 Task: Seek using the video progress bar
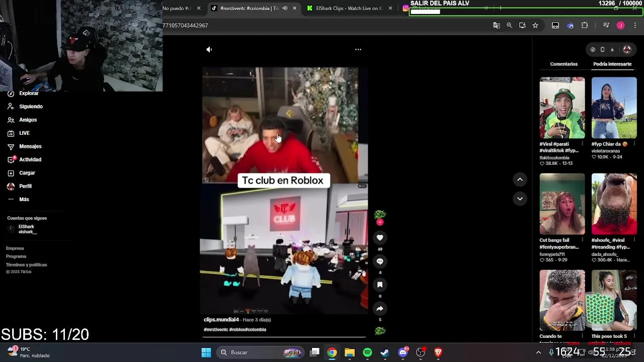[285, 337]
